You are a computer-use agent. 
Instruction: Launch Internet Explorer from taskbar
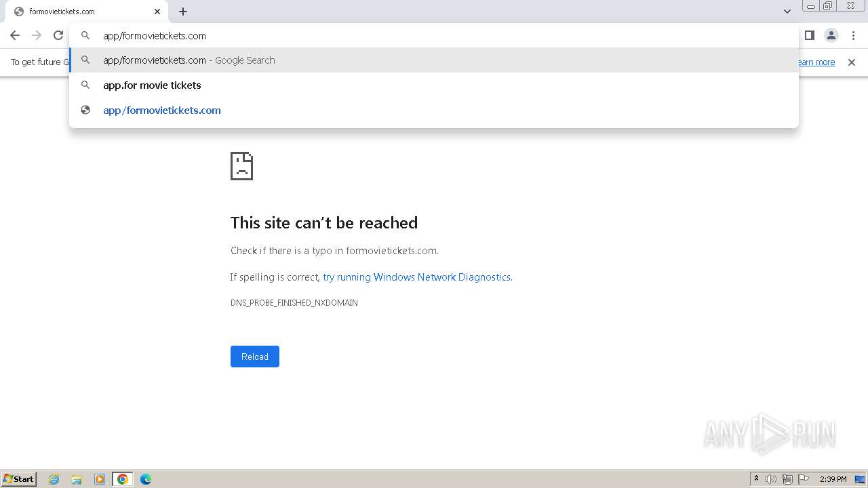[54, 479]
